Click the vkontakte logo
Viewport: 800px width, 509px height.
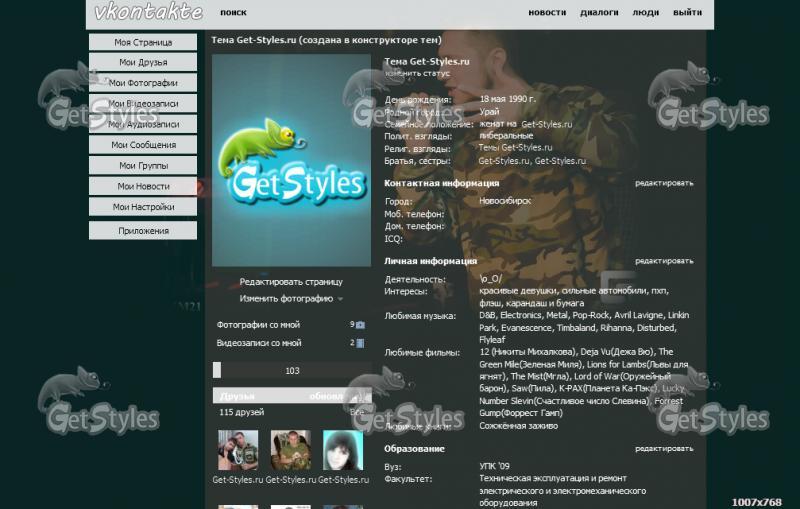pos(148,13)
